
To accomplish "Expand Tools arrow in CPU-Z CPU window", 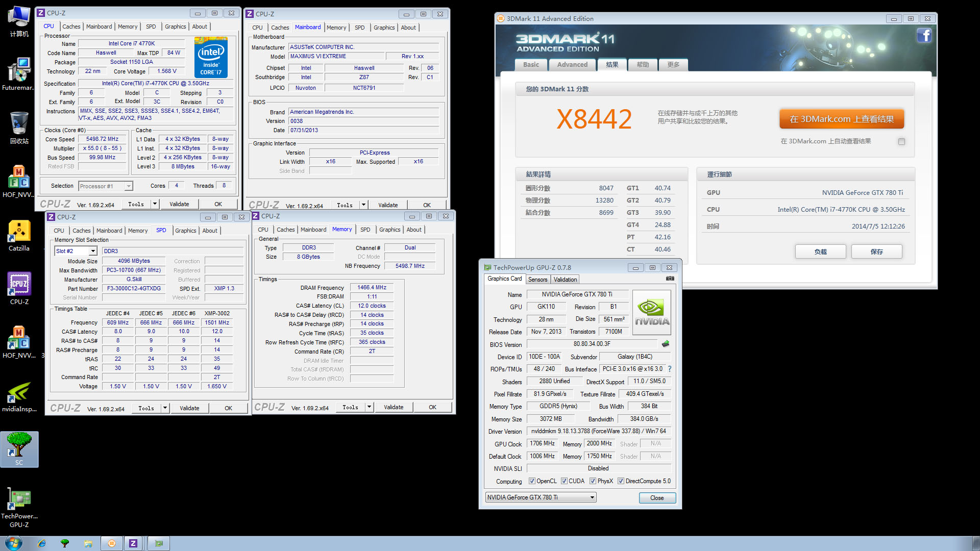I will (155, 204).
